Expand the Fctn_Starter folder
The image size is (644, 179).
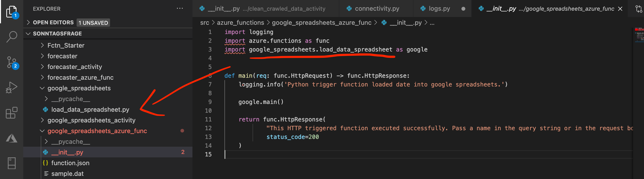point(66,45)
